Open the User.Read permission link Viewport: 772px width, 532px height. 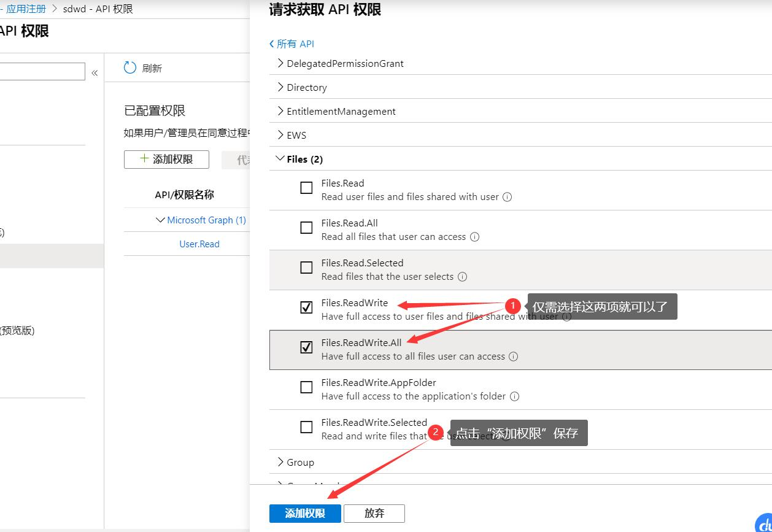(199, 244)
